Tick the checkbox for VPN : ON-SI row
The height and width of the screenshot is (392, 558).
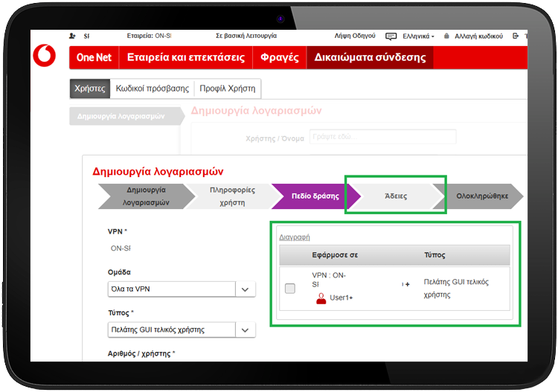(x=290, y=288)
